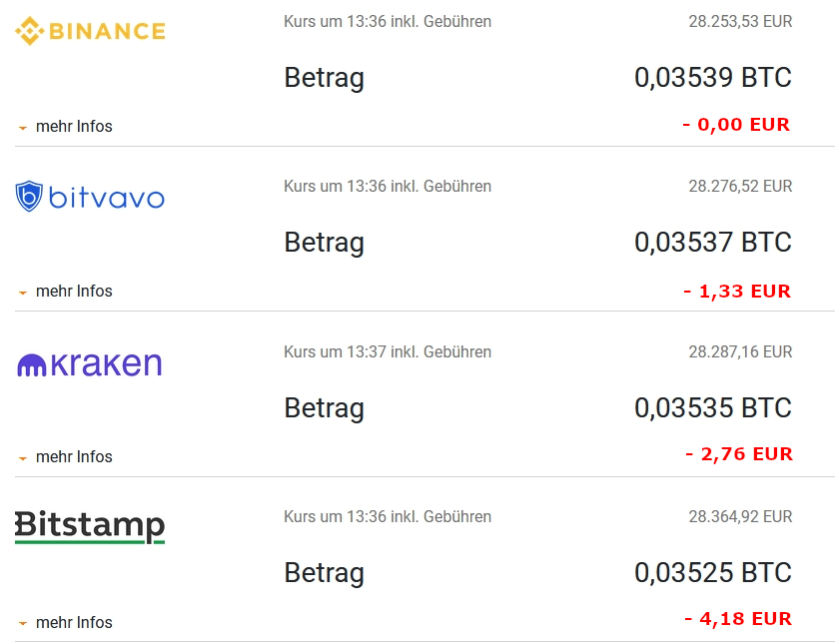Select the 0,03525 BTC amount
This screenshot has width=835, height=644.
[x=713, y=573]
